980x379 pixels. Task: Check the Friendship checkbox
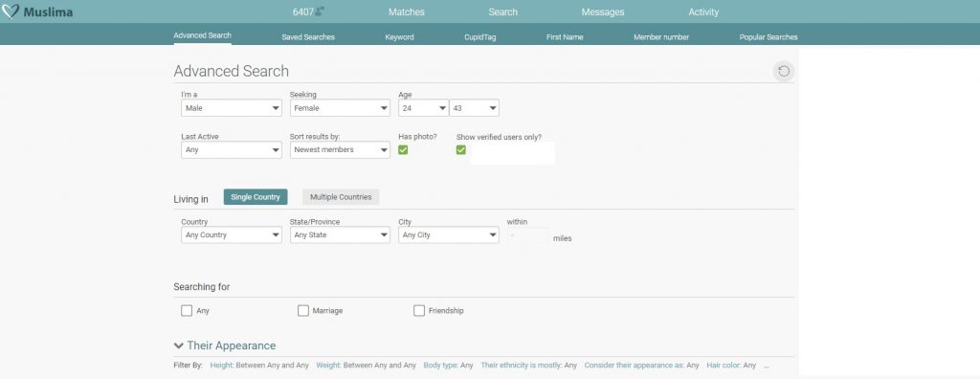[x=419, y=310]
